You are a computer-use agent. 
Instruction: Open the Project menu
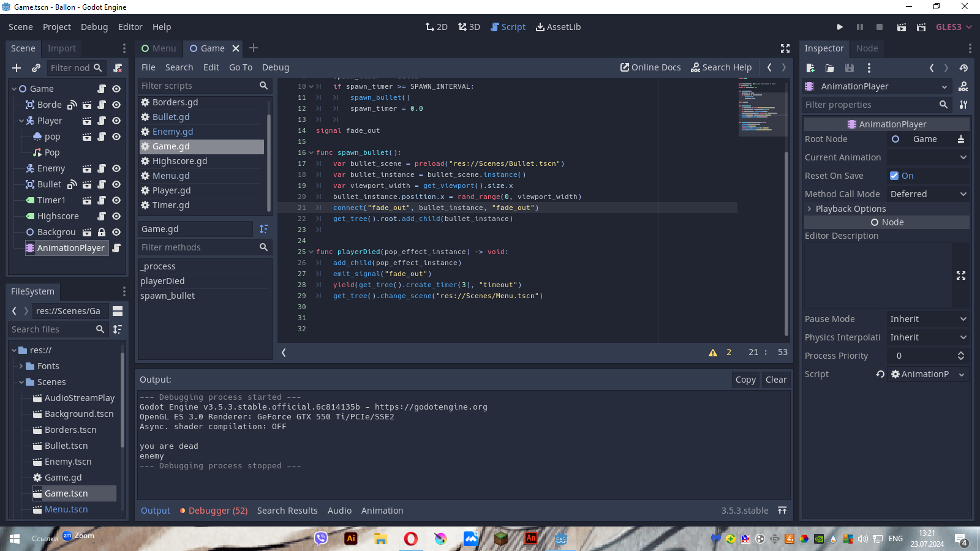click(56, 27)
